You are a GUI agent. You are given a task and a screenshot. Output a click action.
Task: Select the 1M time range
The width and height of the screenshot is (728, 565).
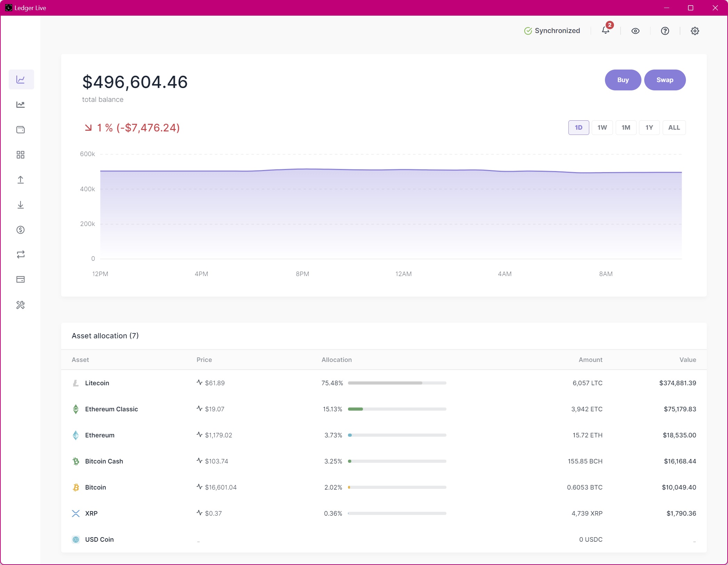pos(626,128)
